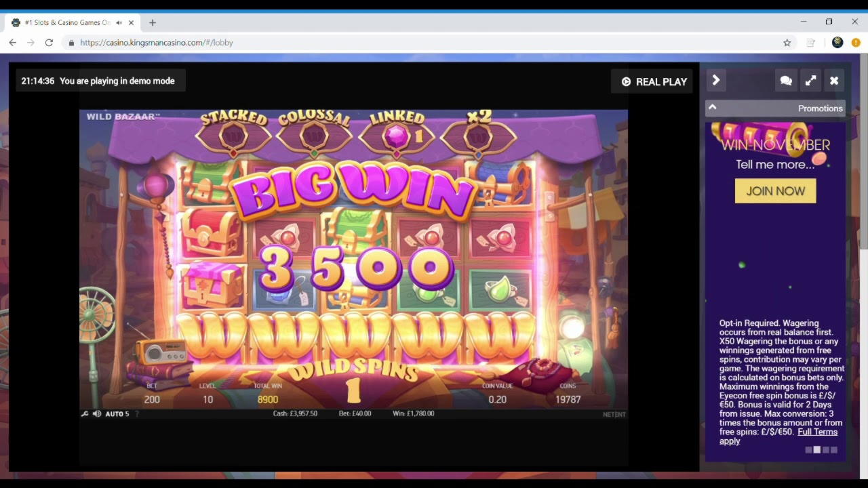Click the Bet value 200
The width and height of the screenshot is (868, 488).
(152, 399)
